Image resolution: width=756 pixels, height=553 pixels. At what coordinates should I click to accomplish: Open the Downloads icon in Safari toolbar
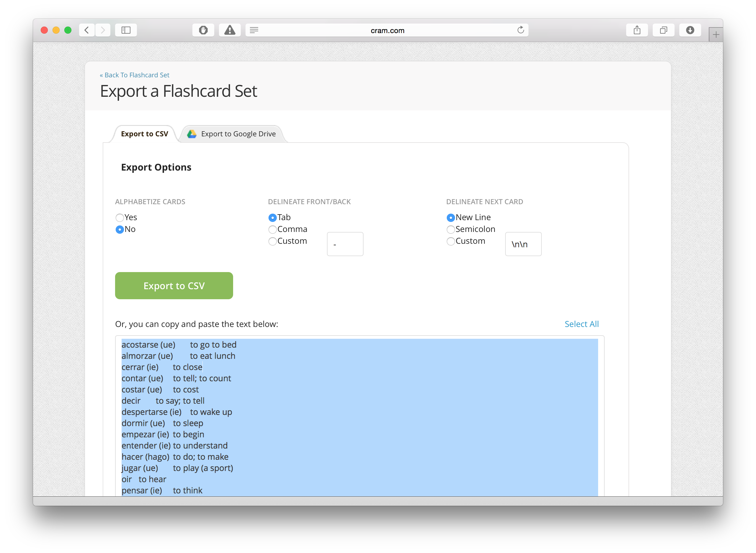coord(690,30)
